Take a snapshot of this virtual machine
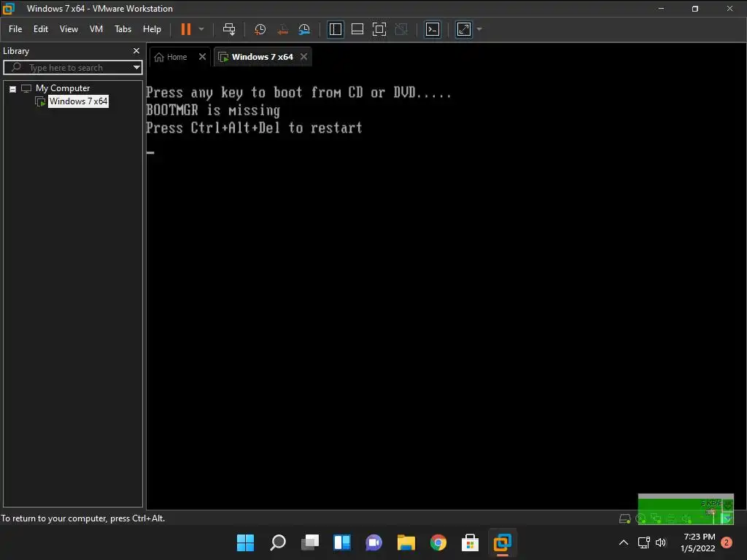Image resolution: width=747 pixels, height=560 pixels. 260,29
